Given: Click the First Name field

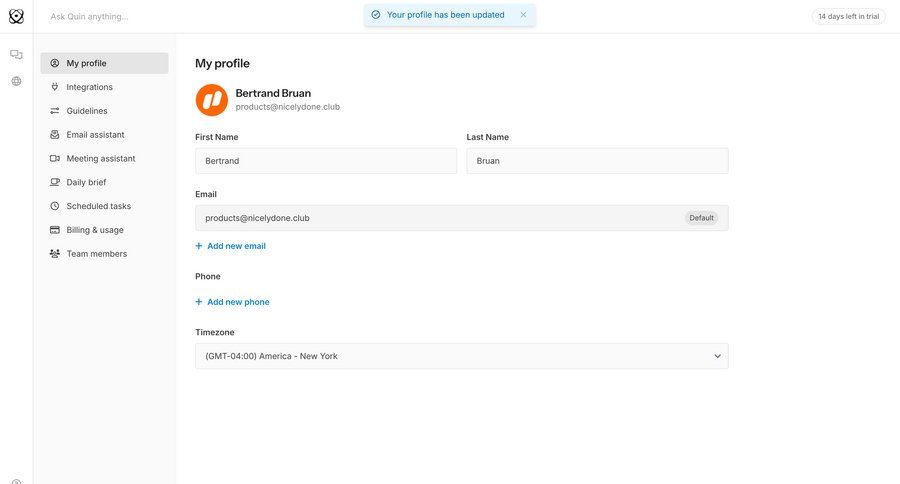Looking at the screenshot, I should point(325,161).
